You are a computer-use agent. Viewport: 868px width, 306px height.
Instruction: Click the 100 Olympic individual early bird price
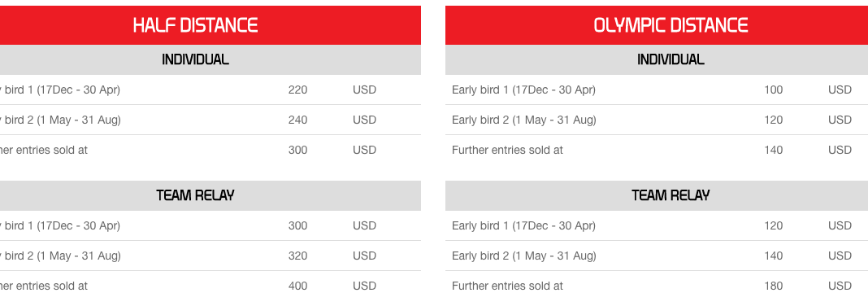pos(774,90)
